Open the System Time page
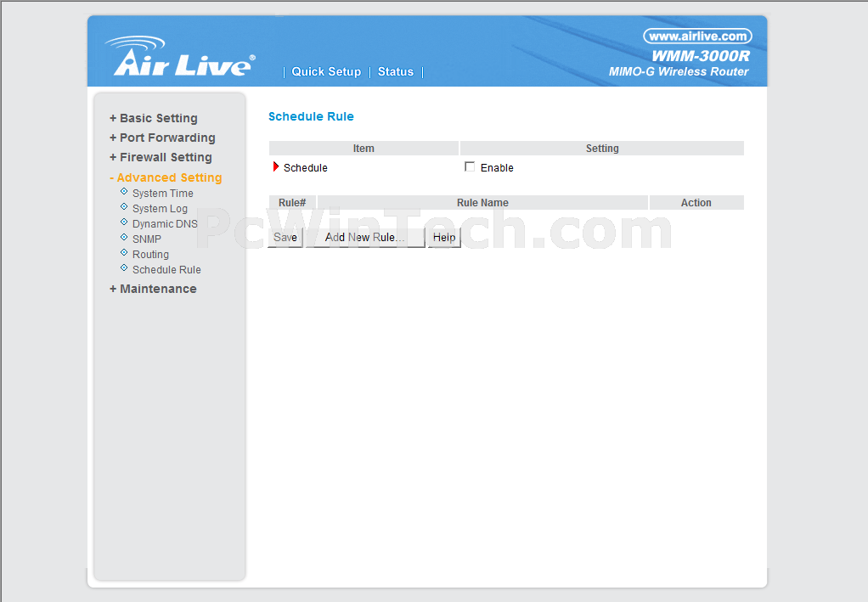This screenshot has width=868, height=602. [x=163, y=193]
